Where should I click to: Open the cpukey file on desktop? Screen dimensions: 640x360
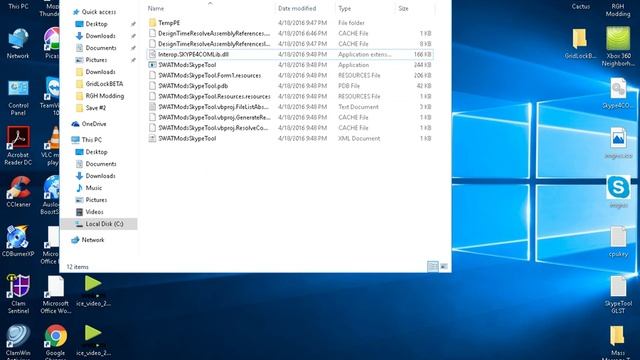click(x=618, y=242)
